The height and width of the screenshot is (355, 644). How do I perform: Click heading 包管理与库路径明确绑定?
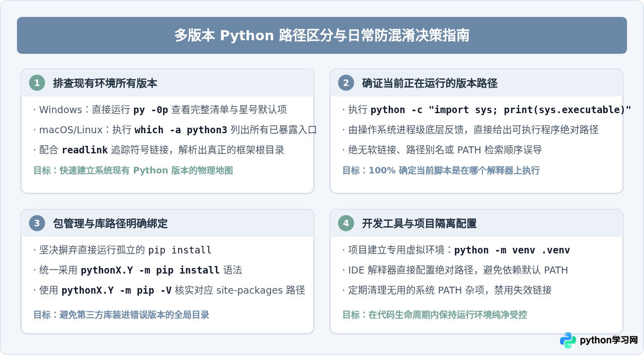[110, 224]
